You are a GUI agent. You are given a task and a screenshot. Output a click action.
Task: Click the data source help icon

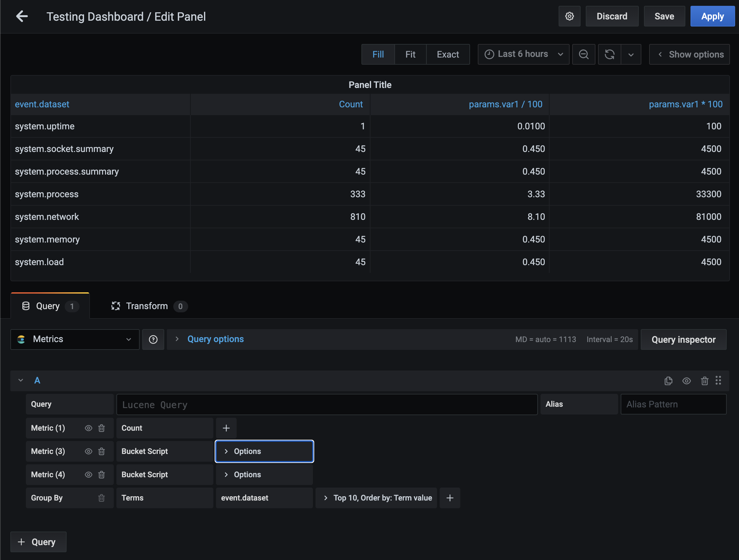153,339
